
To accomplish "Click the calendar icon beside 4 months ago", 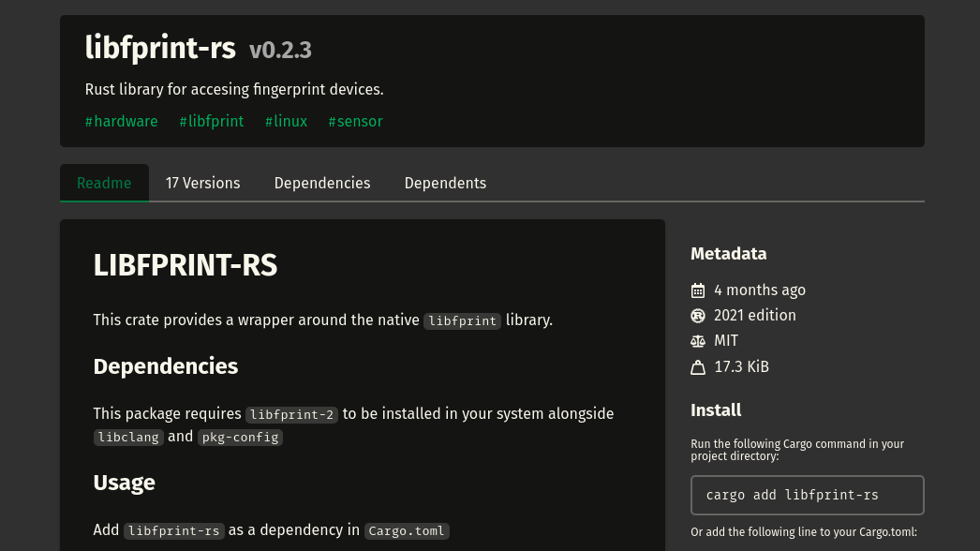I will tap(697, 290).
